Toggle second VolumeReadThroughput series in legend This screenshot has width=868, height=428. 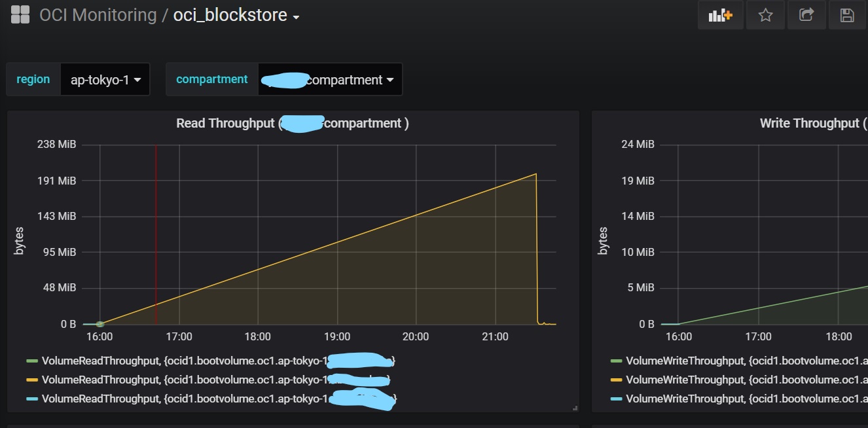(217, 380)
